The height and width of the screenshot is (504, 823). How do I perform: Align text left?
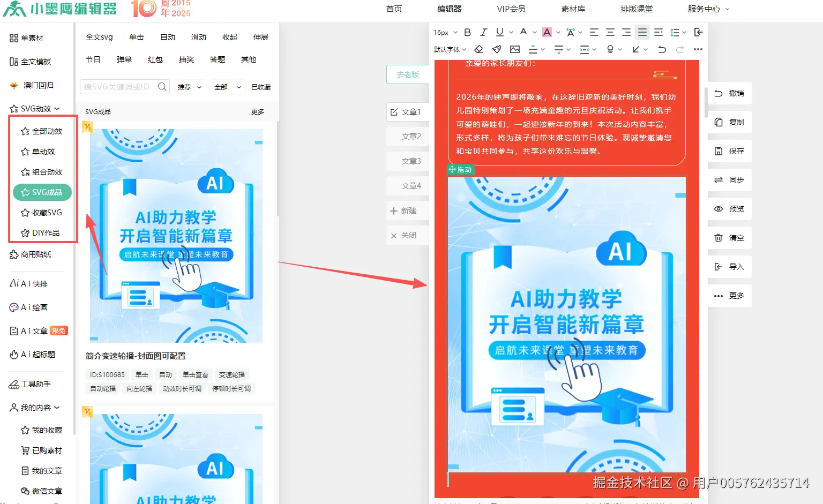click(x=594, y=32)
